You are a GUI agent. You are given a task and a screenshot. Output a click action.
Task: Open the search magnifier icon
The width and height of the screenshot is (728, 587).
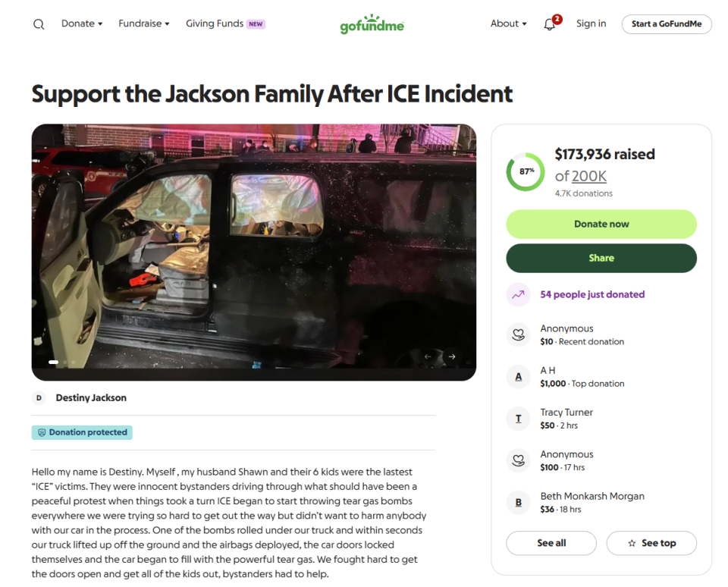click(x=39, y=24)
